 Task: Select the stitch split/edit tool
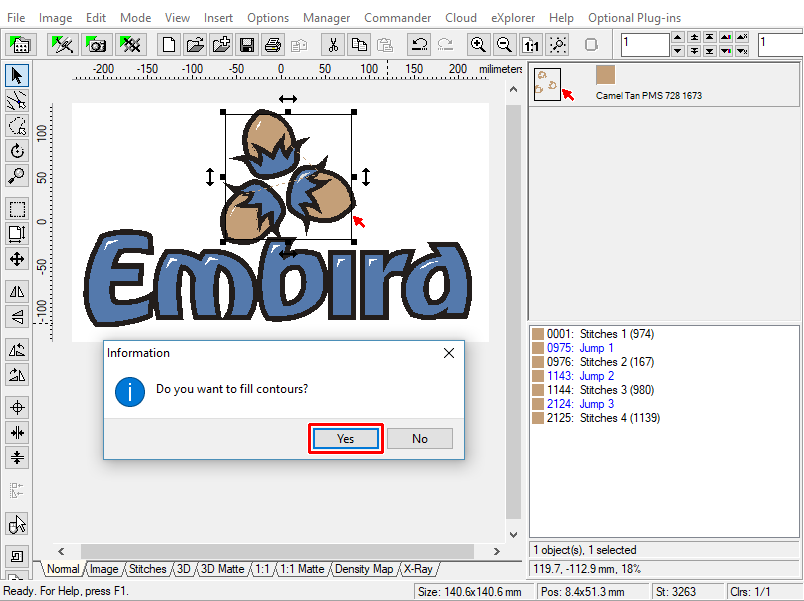tap(17, 101)
